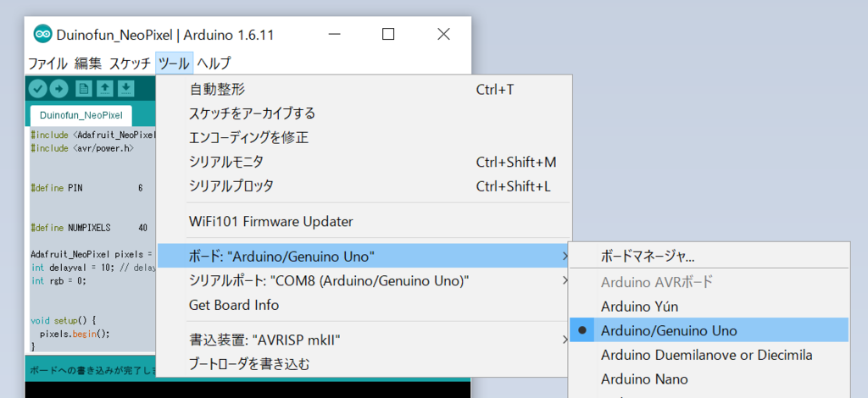Image resolution: width=868 pixels, height=398 pixels.
Task: Choose 自動整形 from the tools menu
Action: 364,89
